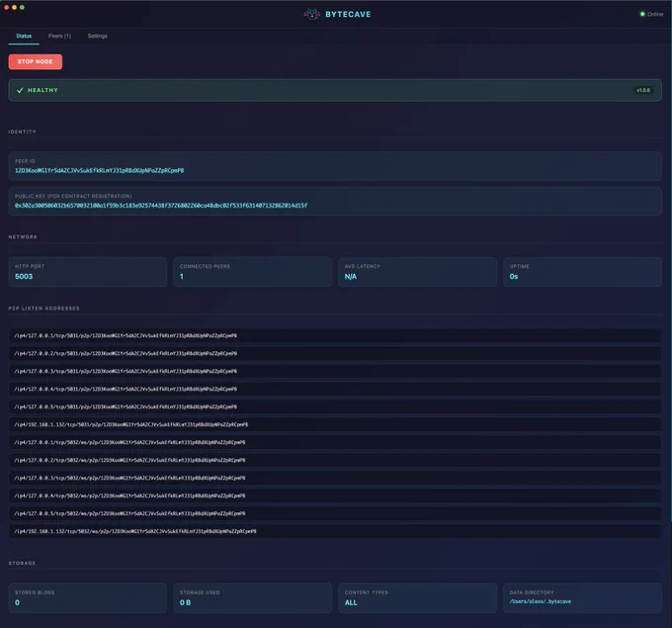Select listen address 127.0.0.3 tcp 5032 ws
This screenshot has width=672, height=628.
335,478
